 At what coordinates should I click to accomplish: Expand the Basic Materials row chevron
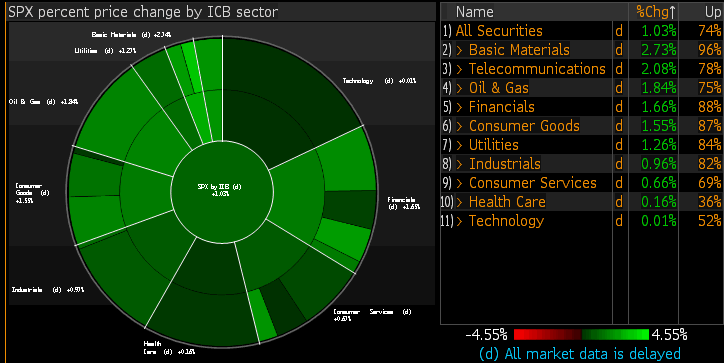[x=459, y=50]
